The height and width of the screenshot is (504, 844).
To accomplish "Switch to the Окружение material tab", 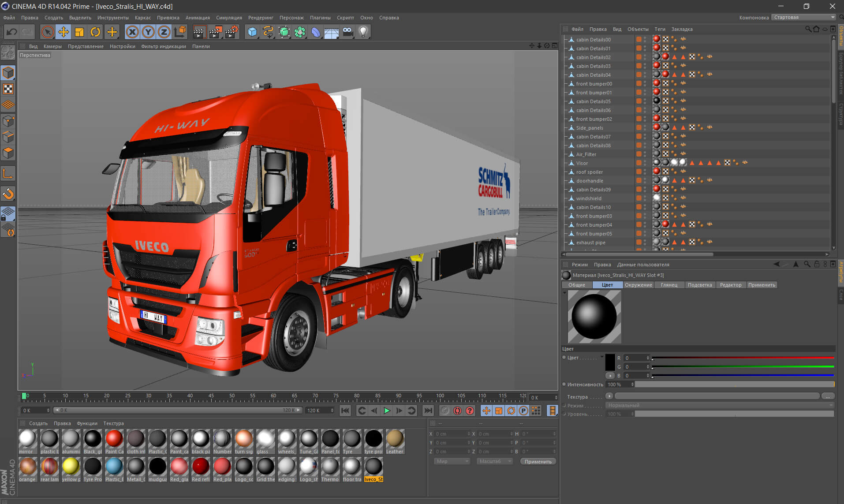I will point(638,285).
